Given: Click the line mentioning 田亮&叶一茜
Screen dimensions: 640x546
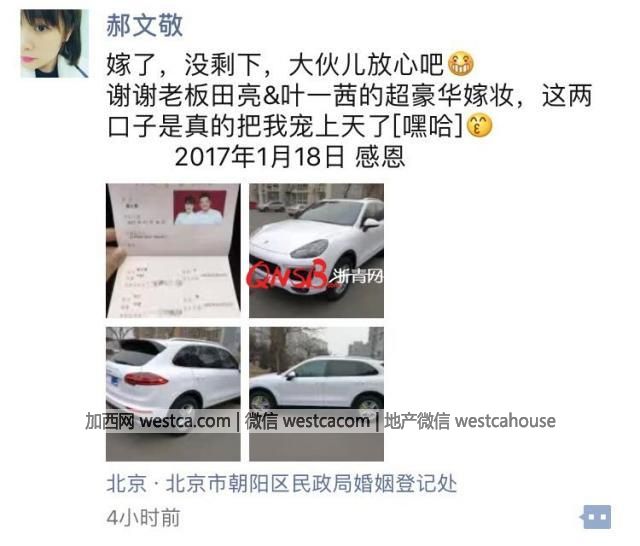Looking at the screenshot, I should [349, 95].
